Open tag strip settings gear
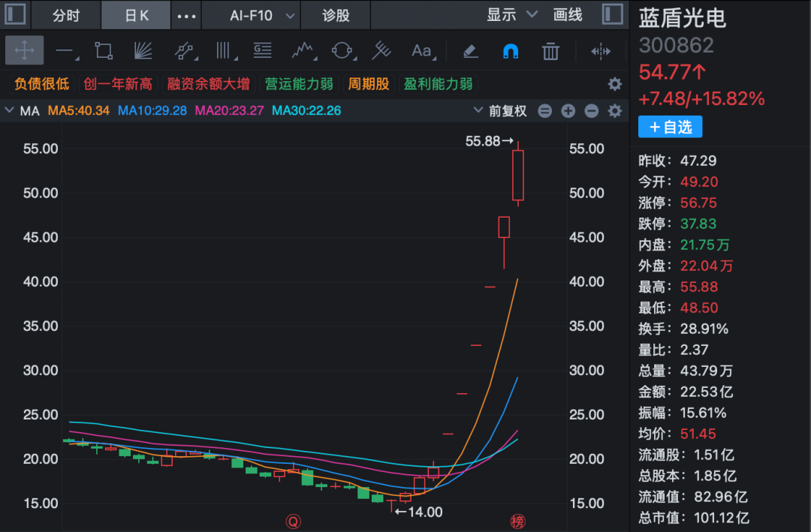The width and height of the screenshot is (811, 532). [614, 84]
